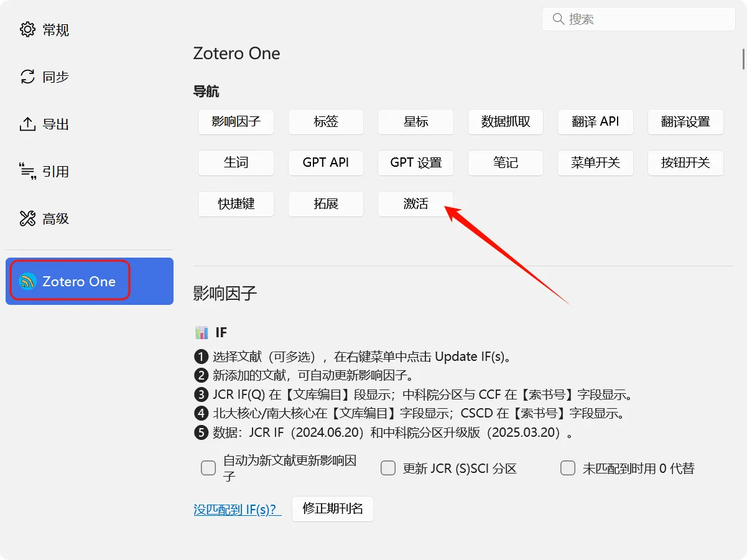The image size is (747, 560).
Task: Click the 引用 quotation marks icon
Action: (27, 171)
